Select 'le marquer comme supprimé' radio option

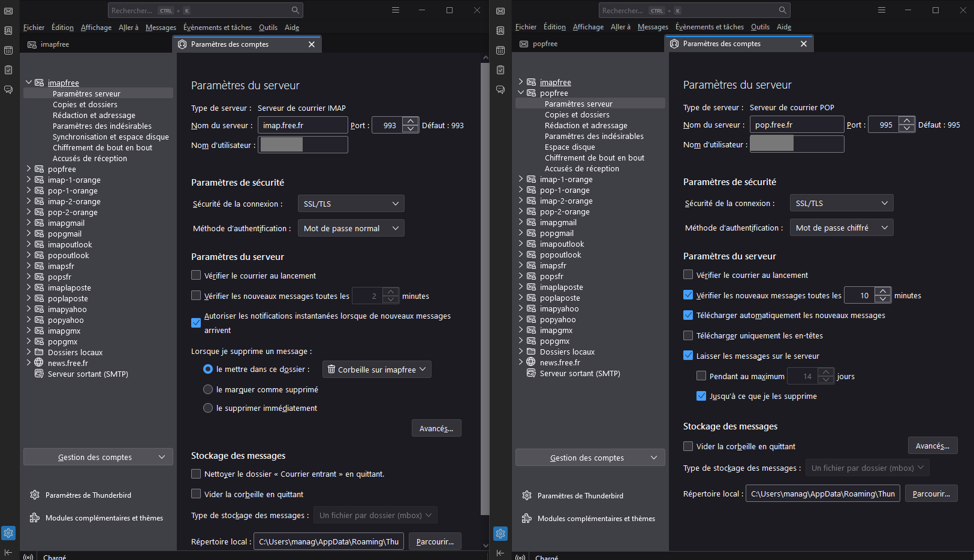(x=208, y=389)
